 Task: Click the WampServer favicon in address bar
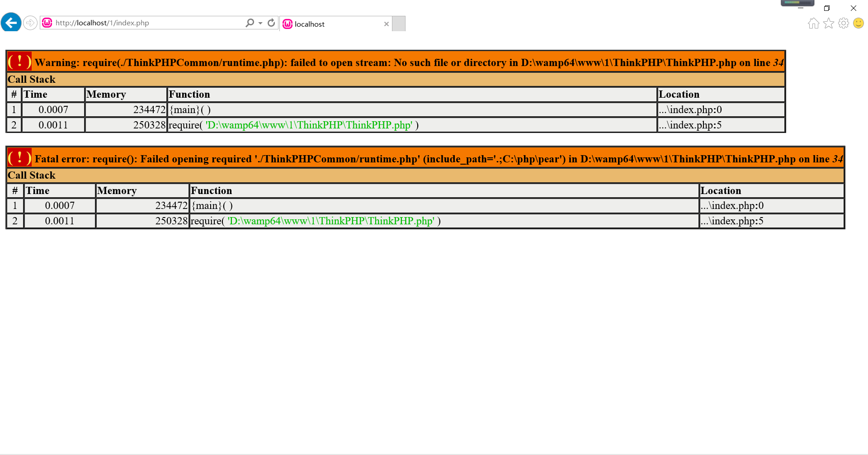47,23
